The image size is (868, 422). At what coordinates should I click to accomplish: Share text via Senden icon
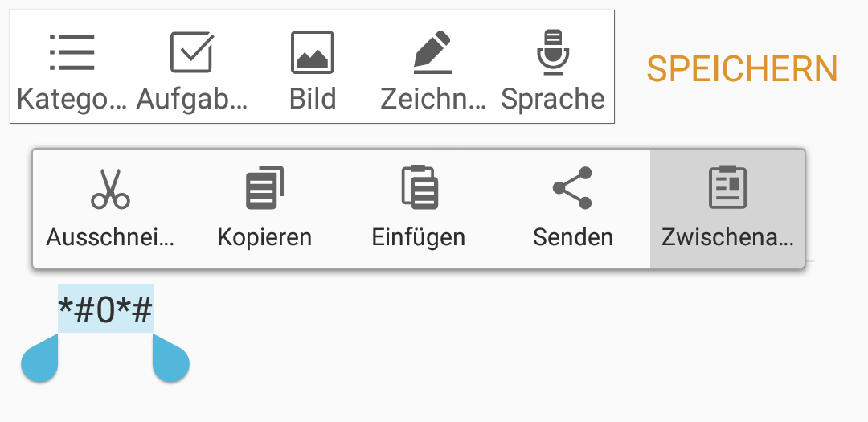[x=572, y=188]
